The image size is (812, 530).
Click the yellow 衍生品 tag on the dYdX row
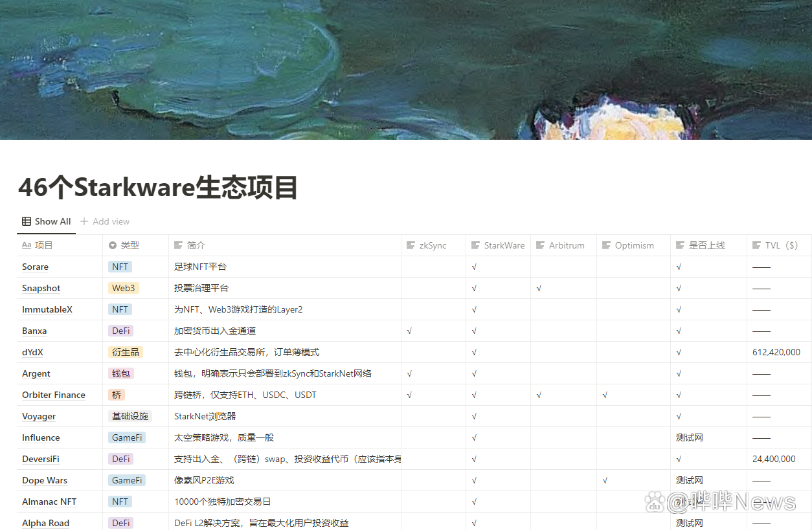tap(125, 352)
